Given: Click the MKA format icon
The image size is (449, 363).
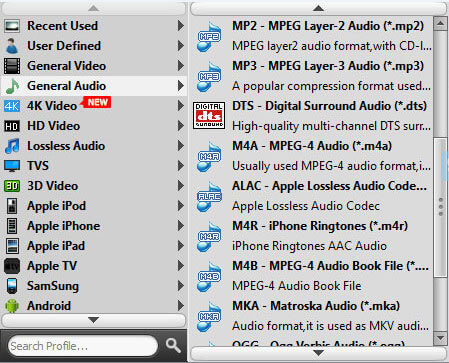Looking at the screenshot, I should (x=209, y=317).
